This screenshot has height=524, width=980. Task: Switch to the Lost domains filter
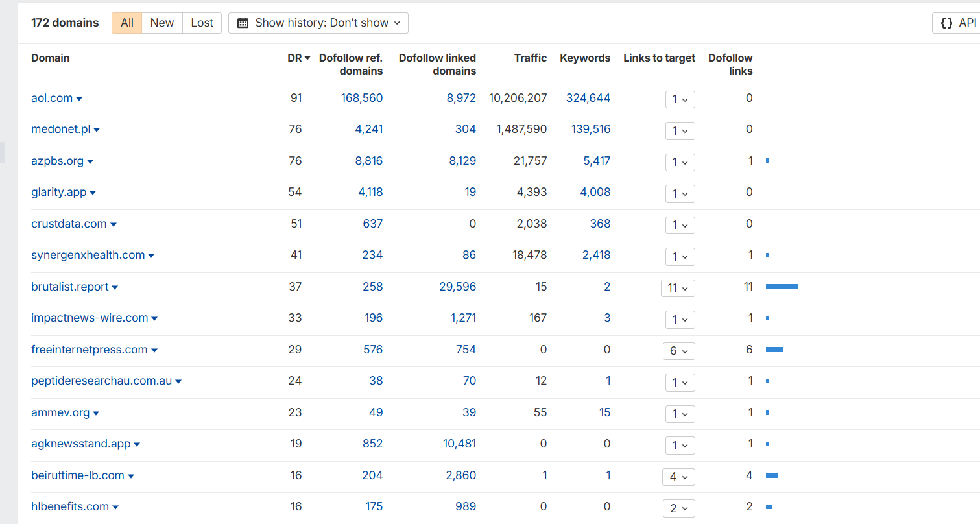pos(202,23)
